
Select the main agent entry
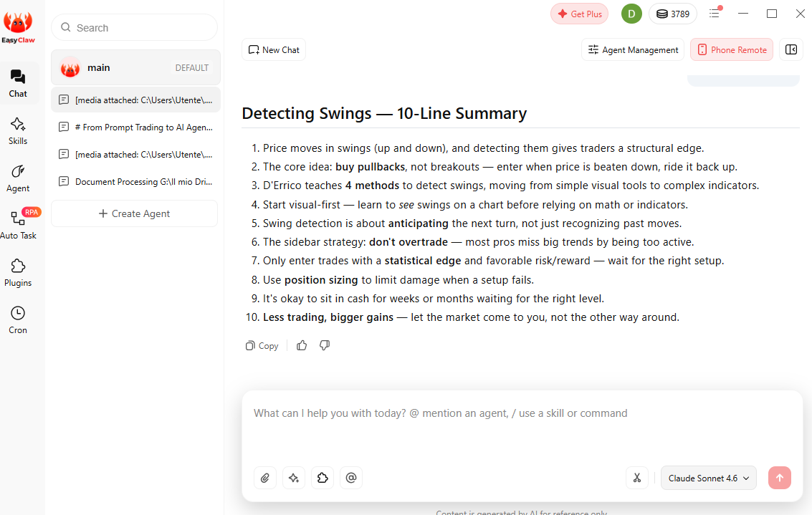[x=135, y=67]
